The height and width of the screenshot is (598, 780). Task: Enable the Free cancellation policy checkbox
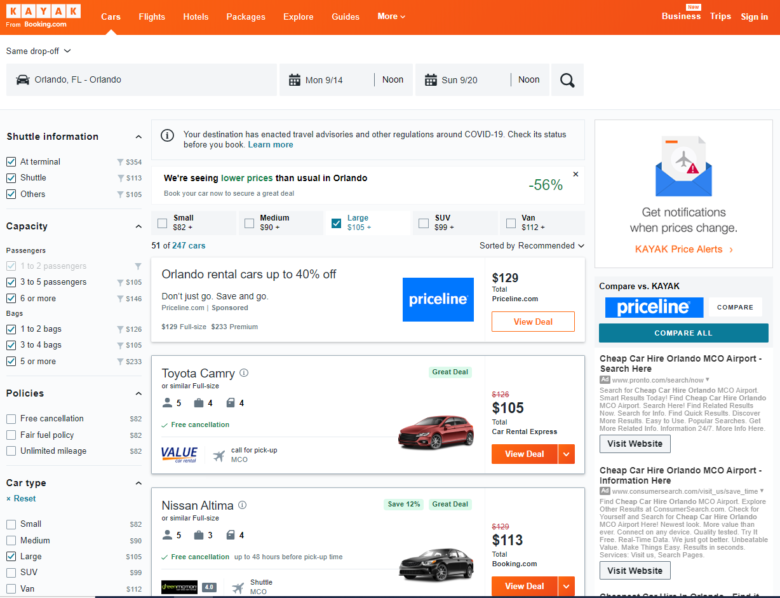(x=11, y=419)
